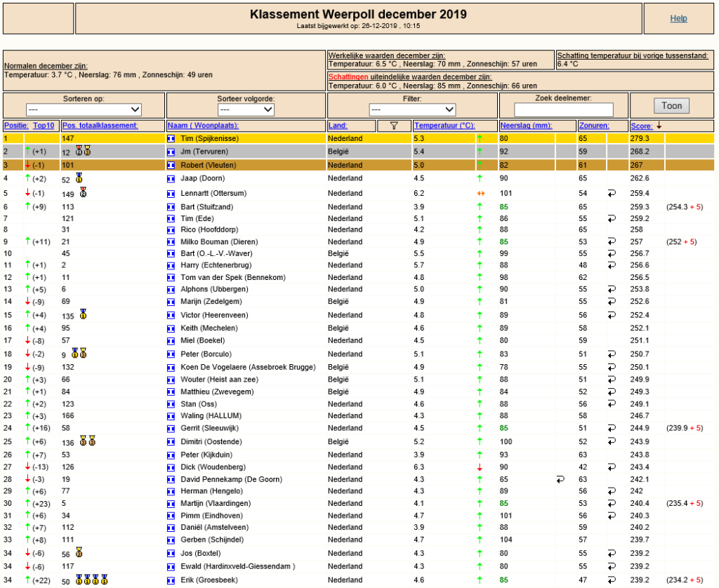Click the red down arrow in Dick (Woudenberg) temperature

coord(480,467)
